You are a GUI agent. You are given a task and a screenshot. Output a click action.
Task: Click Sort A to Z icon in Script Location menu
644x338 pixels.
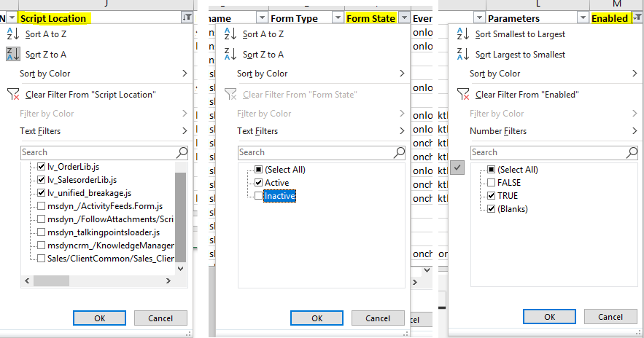13,34
